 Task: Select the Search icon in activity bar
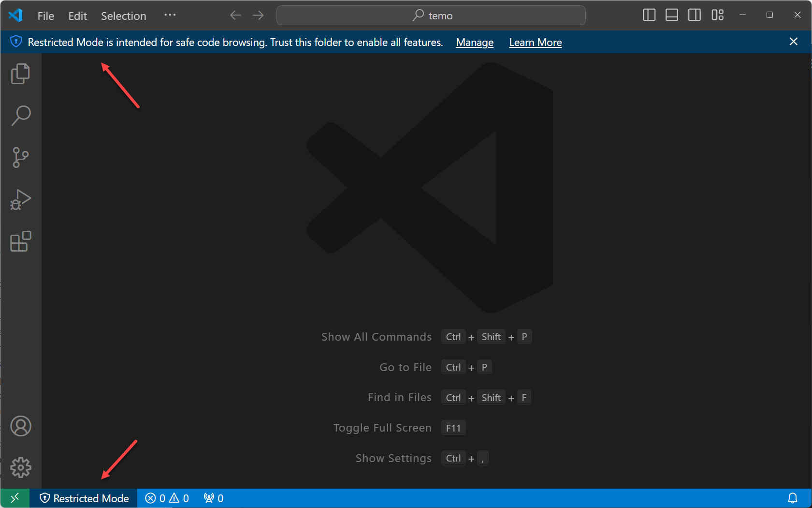click(20, 115)
